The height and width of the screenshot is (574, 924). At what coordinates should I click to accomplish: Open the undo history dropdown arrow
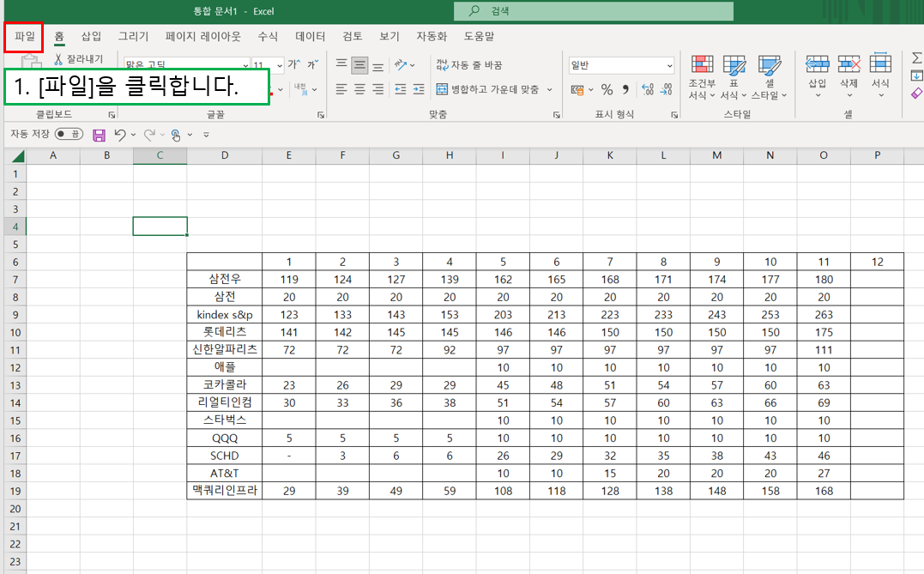pos(134,135)
